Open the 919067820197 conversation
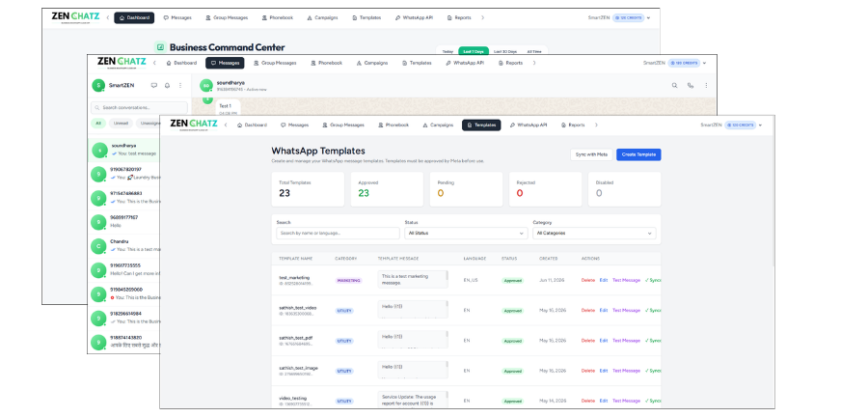 click(x=125, y=174)
